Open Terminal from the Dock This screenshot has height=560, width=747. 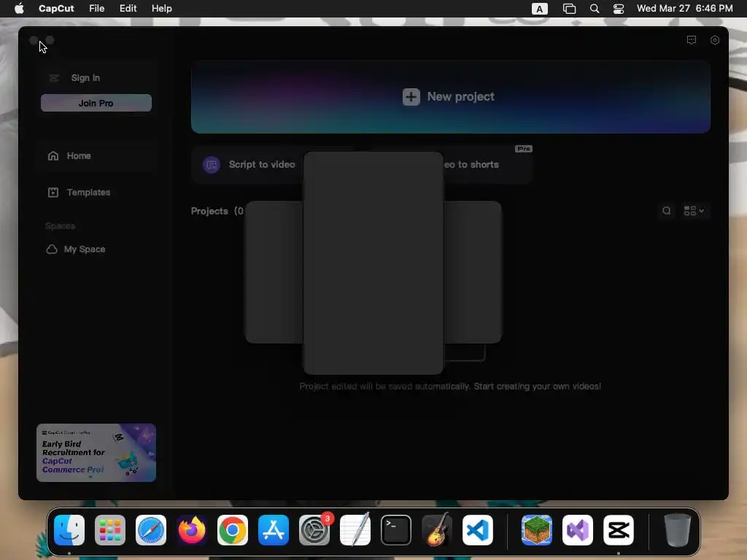(x=396, y=530)
